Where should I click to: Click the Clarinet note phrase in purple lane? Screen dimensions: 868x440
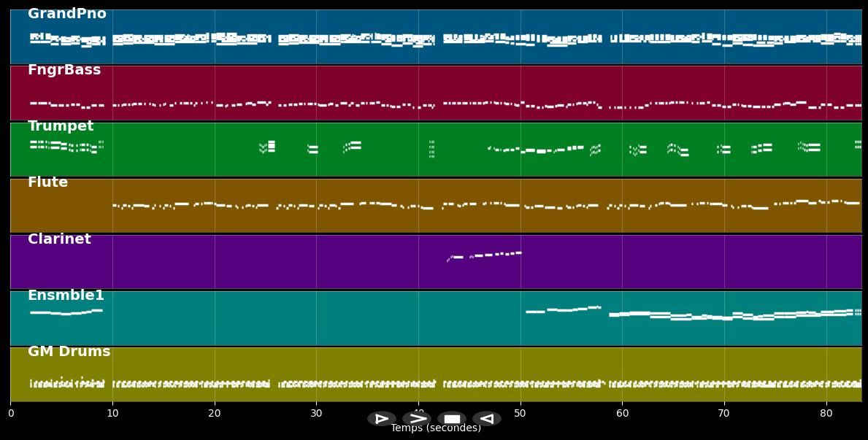click(x=485, y=255)
